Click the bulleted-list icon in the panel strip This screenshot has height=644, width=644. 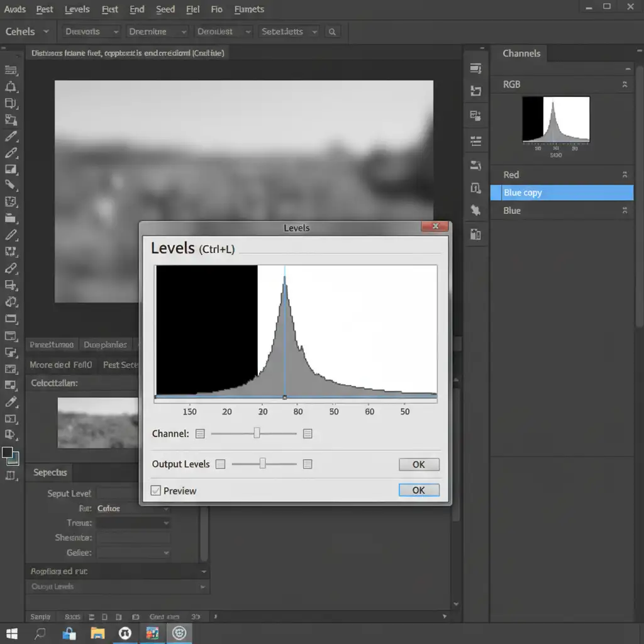(x=476, y=140)
